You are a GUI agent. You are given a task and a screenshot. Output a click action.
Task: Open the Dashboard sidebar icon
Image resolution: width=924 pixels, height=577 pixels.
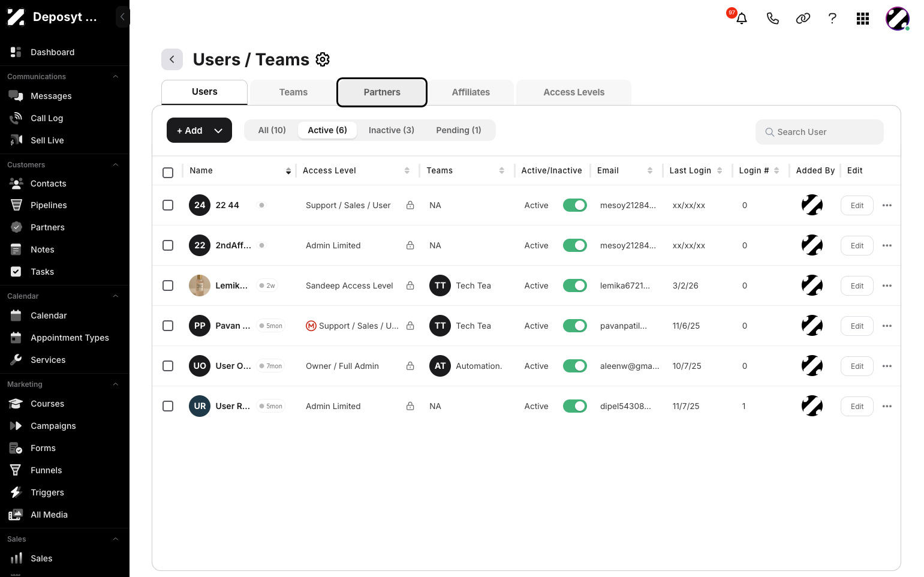pyautogui.click(x=16, y=52)
